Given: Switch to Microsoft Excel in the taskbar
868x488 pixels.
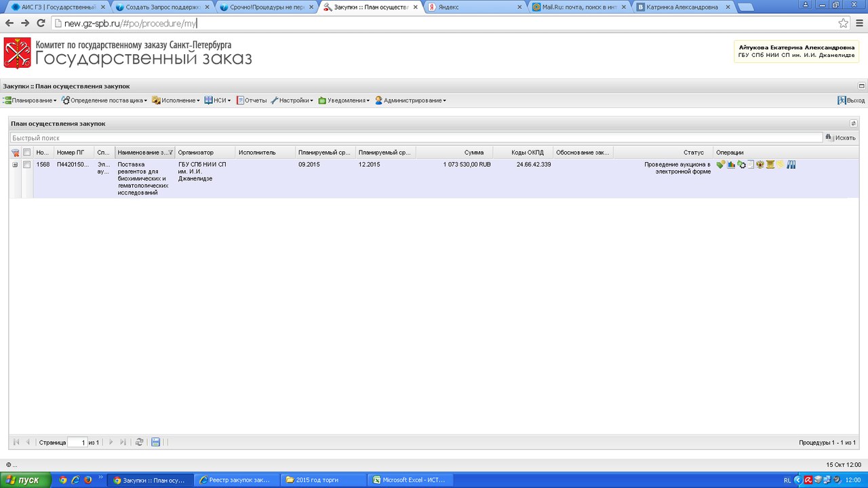Looking at the screenshot, I should coord(412,480).
